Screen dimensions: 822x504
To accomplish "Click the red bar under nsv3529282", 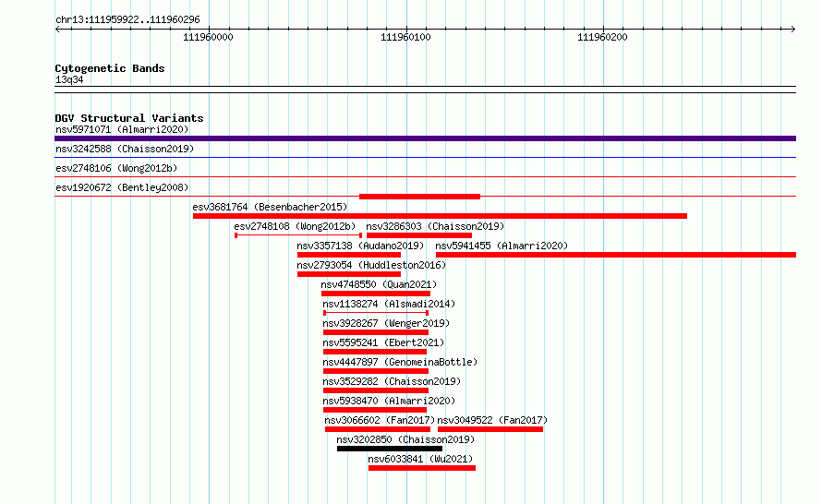I will pyautogui.click(x=376, y=390).
